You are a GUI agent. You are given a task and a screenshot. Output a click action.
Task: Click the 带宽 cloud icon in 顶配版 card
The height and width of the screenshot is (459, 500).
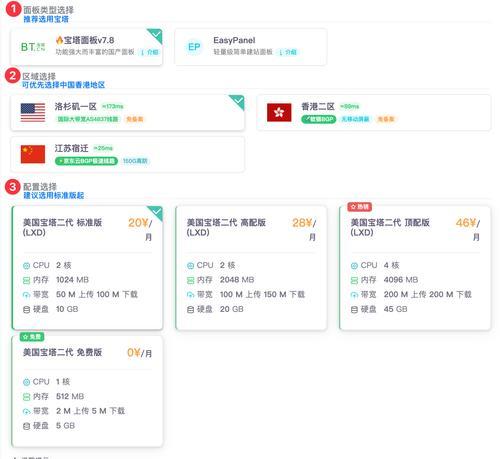pos(354,295)
